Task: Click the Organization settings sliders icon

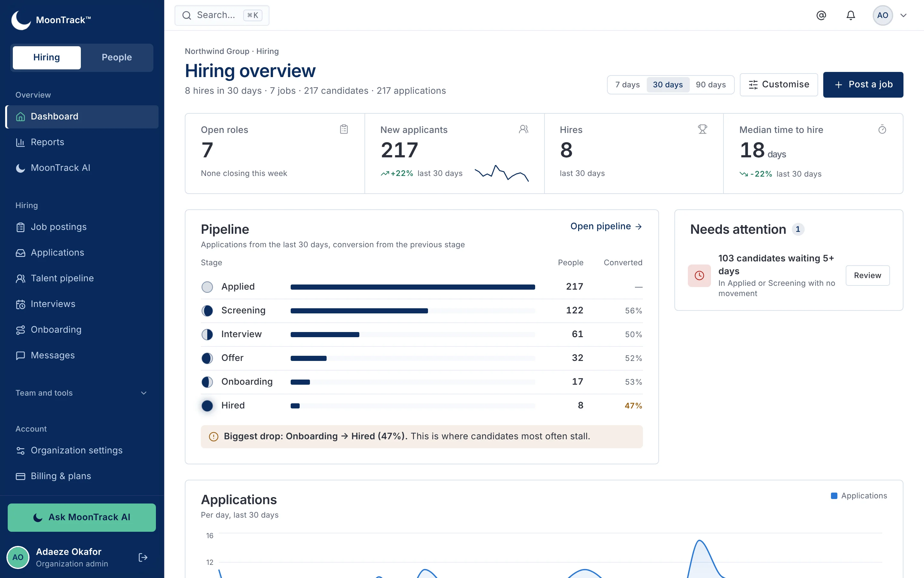Action: [x=21, y=451]
